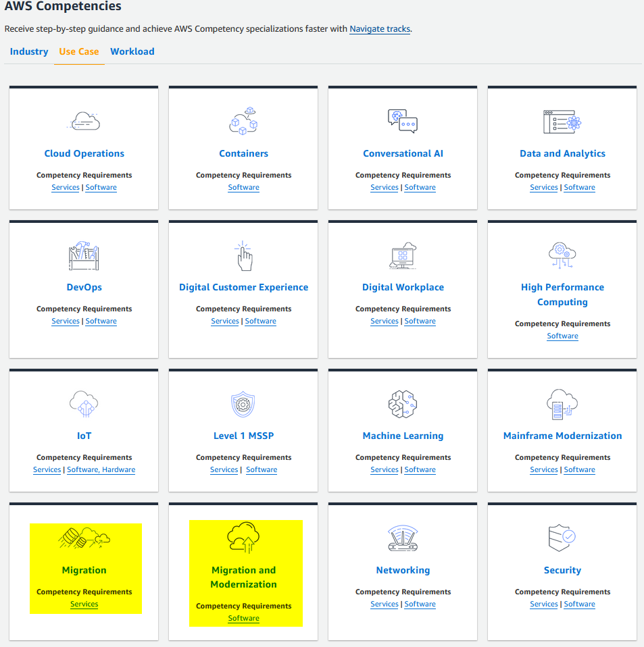
Task: Click the Level 1 MSSP shield icon
Action: tap(243, 405)
